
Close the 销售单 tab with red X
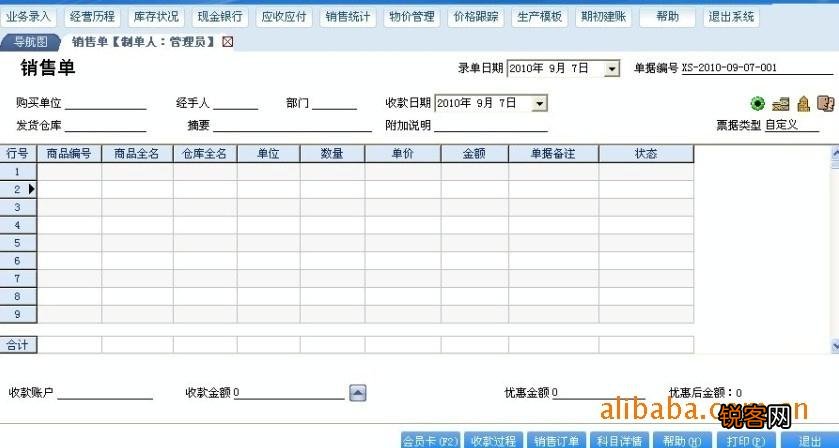(228, 42)
